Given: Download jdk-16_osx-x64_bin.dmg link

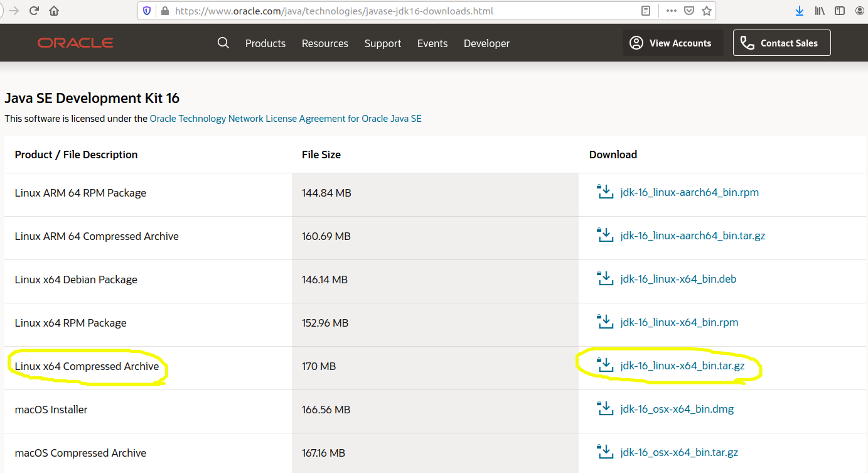Looking at the screenshot, I should pos(677,409).
